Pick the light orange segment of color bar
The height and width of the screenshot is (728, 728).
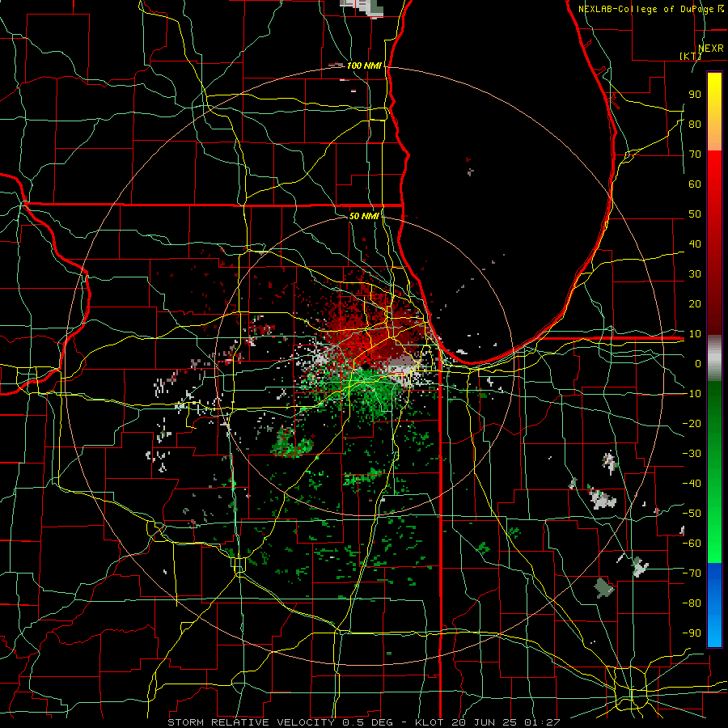tap(714, 139)
